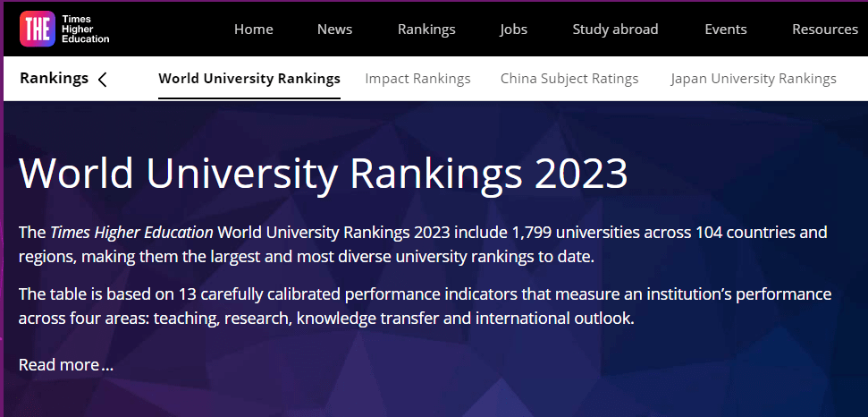
Task: Click the THE gradient logo icon
Action: [x=38, y=29]
